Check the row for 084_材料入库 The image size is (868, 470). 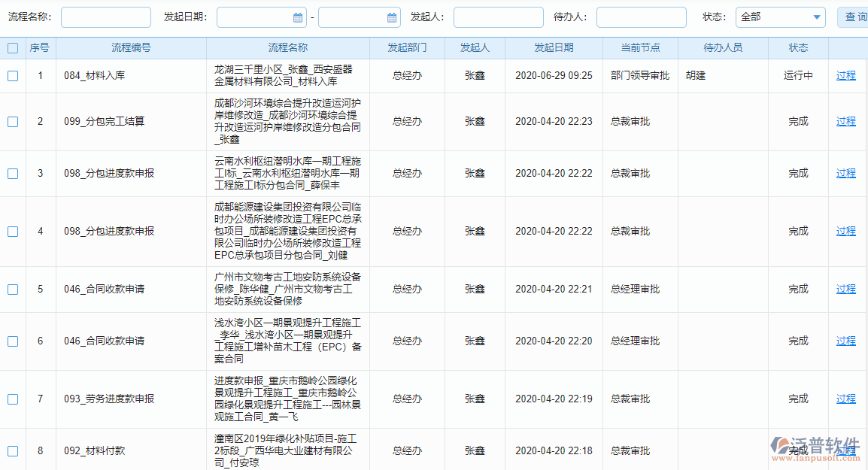tap(13, 76)
